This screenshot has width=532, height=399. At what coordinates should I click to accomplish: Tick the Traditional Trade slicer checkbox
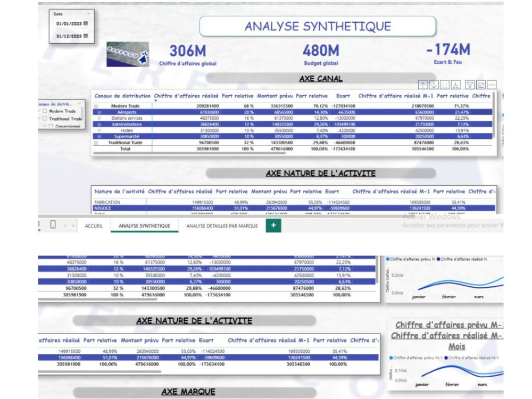45,119
